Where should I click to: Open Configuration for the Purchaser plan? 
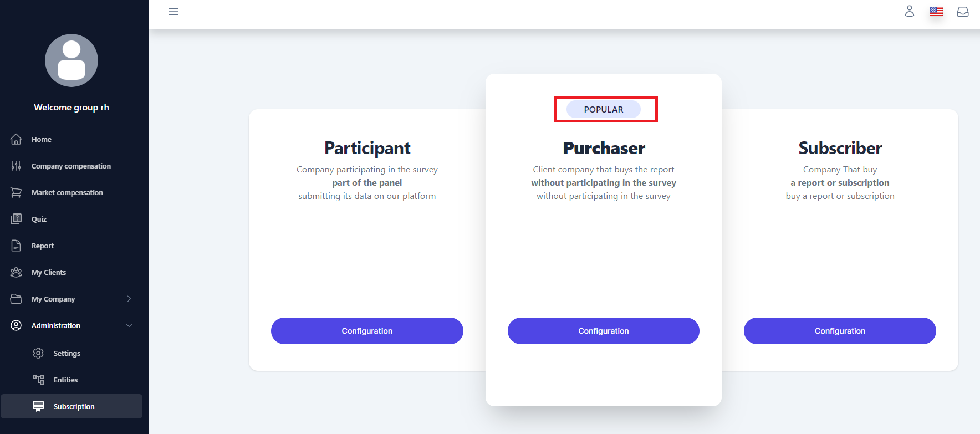click(604, 331)
